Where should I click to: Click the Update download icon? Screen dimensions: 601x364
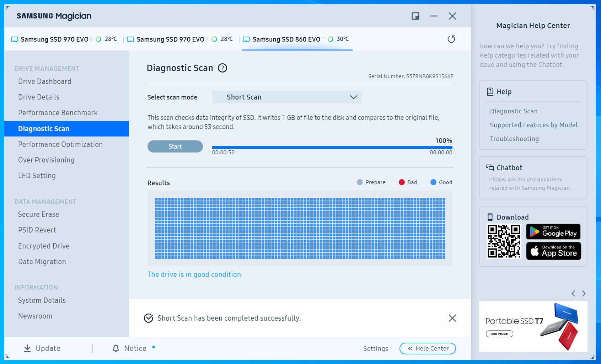(x=27, y=348)
